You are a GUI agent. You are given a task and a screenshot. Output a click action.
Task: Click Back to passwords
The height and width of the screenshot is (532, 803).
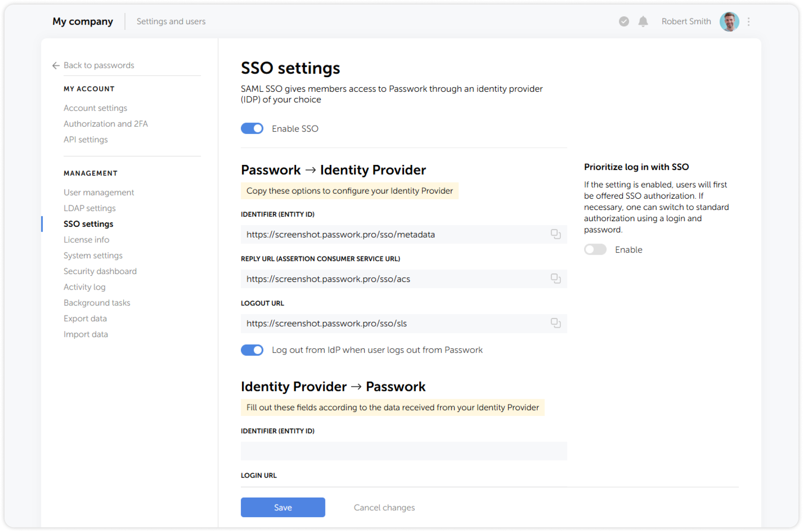point(99,65)
